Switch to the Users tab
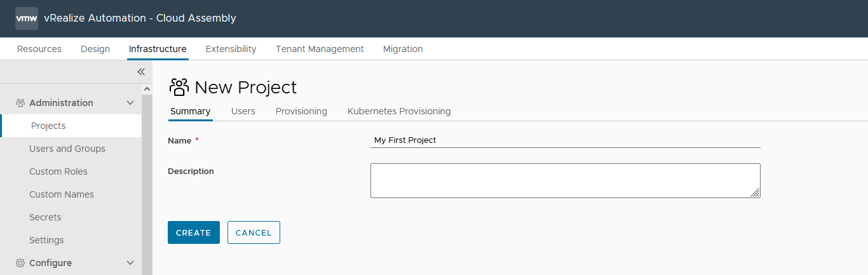 pos(243,111)
